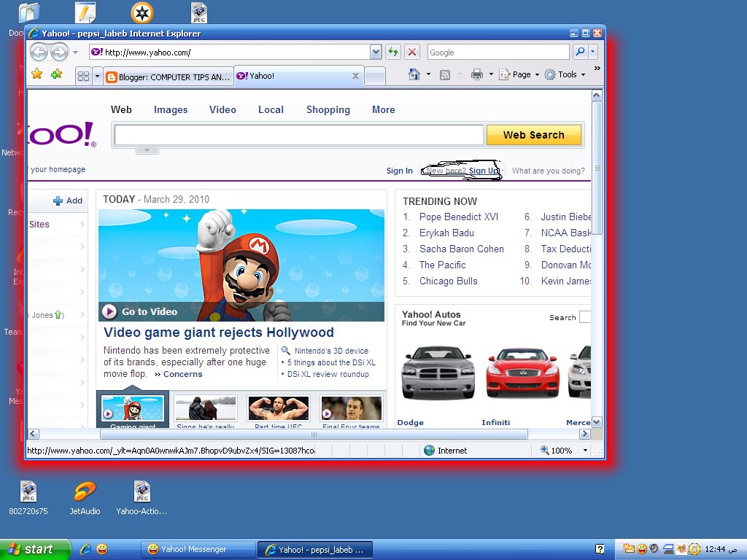
Task: Open a new blank tab
Action: point(375,76)
